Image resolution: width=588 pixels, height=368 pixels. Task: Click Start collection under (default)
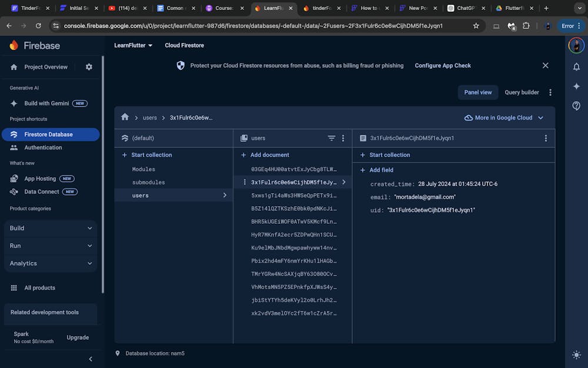click(x=147, y=155)
